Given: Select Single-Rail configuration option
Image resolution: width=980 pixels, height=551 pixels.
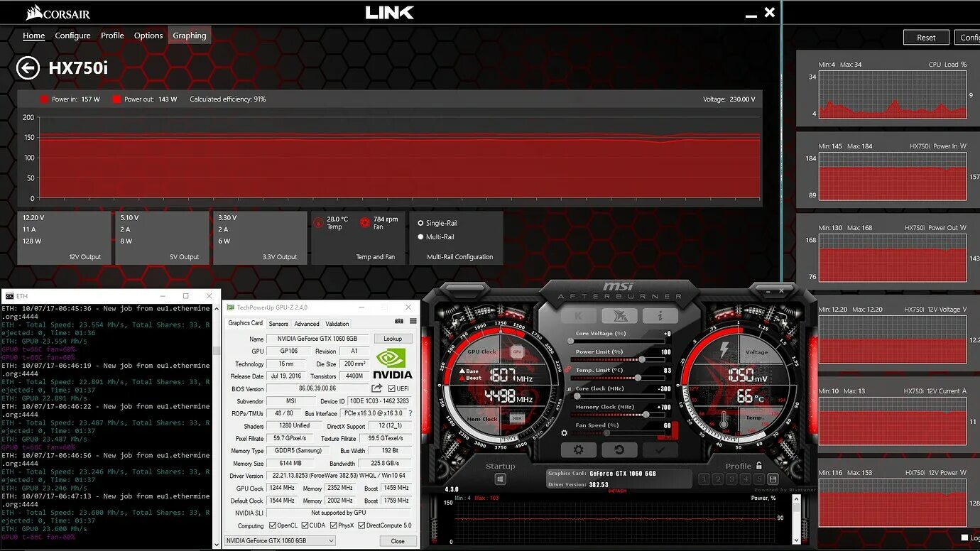Looking at the screenshot, I should pos(420,223).
